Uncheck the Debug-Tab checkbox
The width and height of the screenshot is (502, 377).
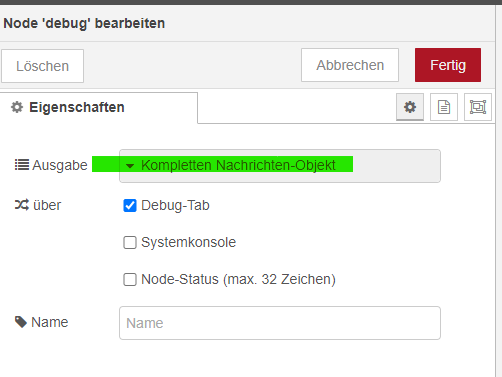[x=130, y=205]
